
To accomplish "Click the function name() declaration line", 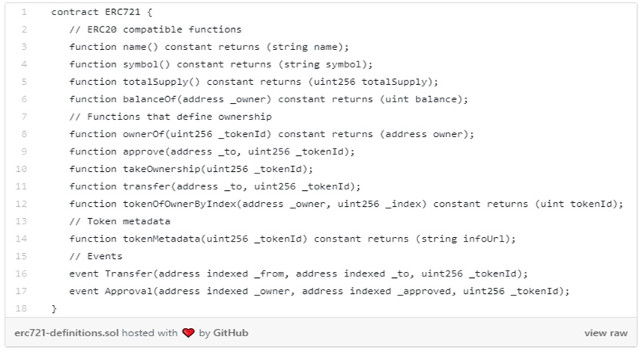I will click(x=208, y=47).
